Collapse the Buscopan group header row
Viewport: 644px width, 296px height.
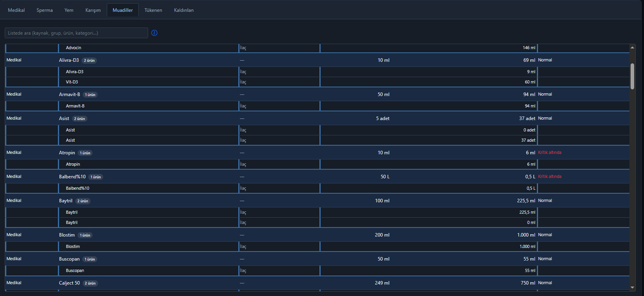pos(317,259)
